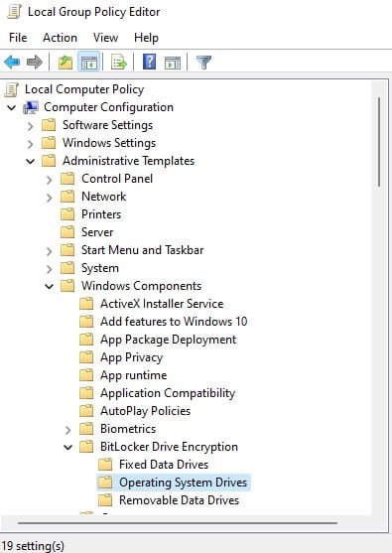Select Local Computer Policy root item
This screenshot has height=553, width=392.
click(84, 89)
